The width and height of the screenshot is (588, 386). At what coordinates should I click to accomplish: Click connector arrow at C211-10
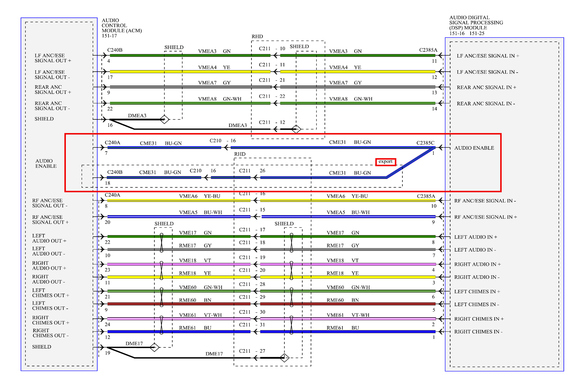click(275, 55)
